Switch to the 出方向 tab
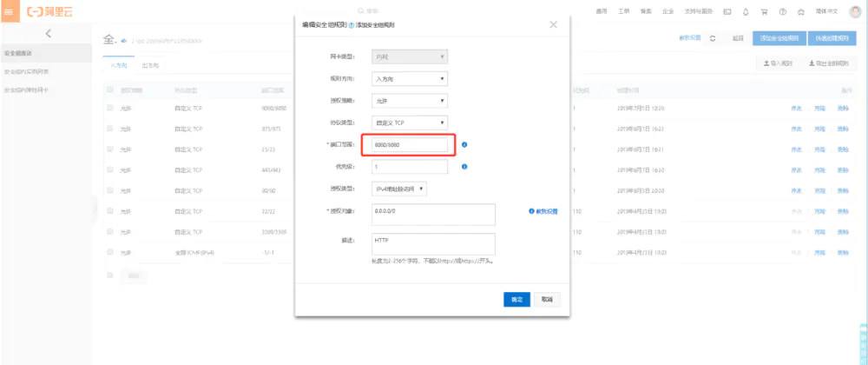This screenshot has height=365, width=868. click(150, 65)
